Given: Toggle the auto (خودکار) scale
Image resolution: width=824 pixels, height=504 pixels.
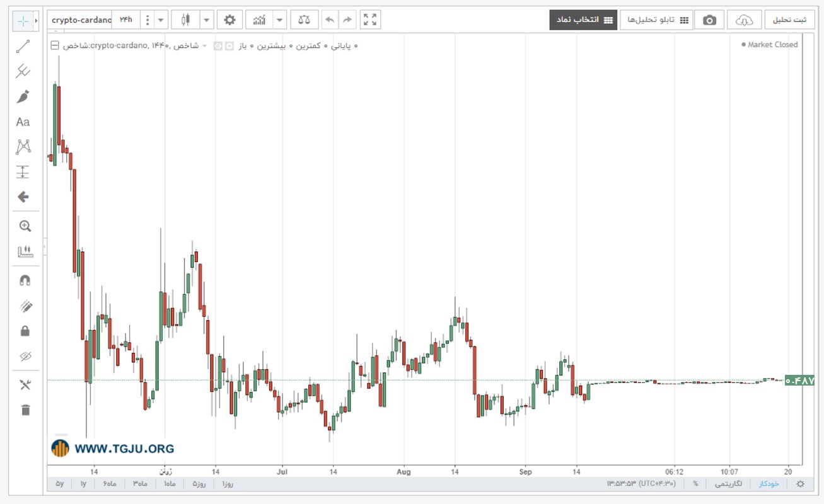Looking at the screenshot, I should pyautogui.click(x=768, y=484).
